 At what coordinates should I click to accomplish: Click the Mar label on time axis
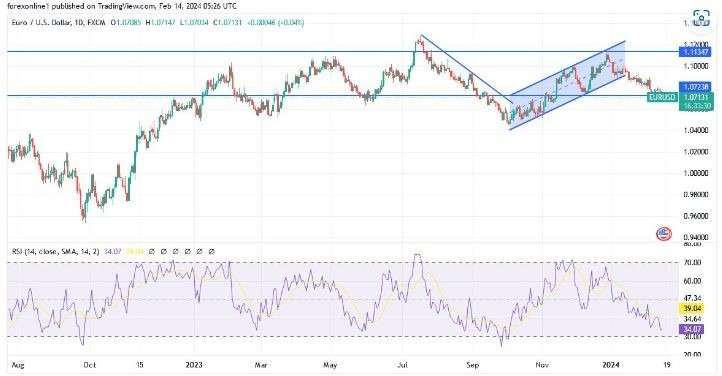(261, 365)
